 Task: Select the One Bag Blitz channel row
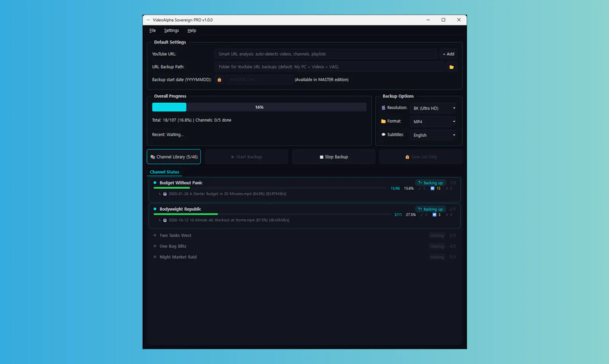click(x=304, y=246)
